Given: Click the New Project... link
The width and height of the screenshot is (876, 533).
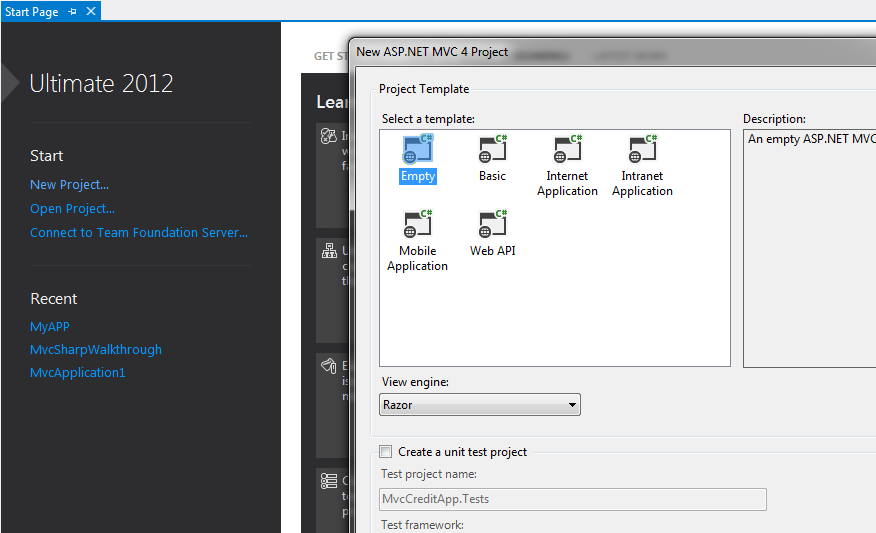Looking at the screenshot, I should (69, 184).
